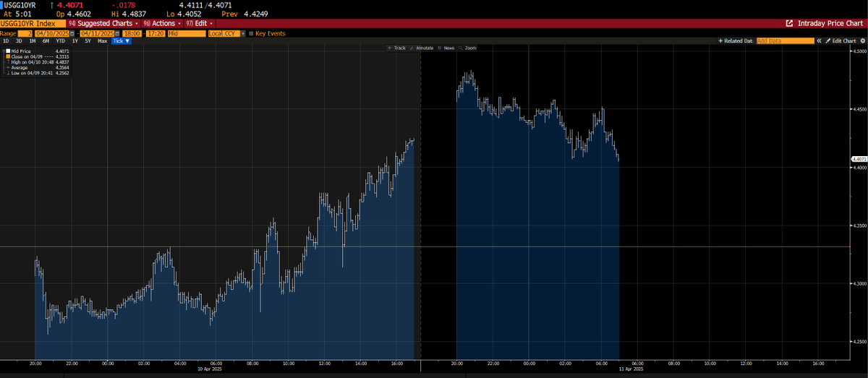Open the Local CCY currency dropdown
The image size is (868, 378).
point(226,34)
